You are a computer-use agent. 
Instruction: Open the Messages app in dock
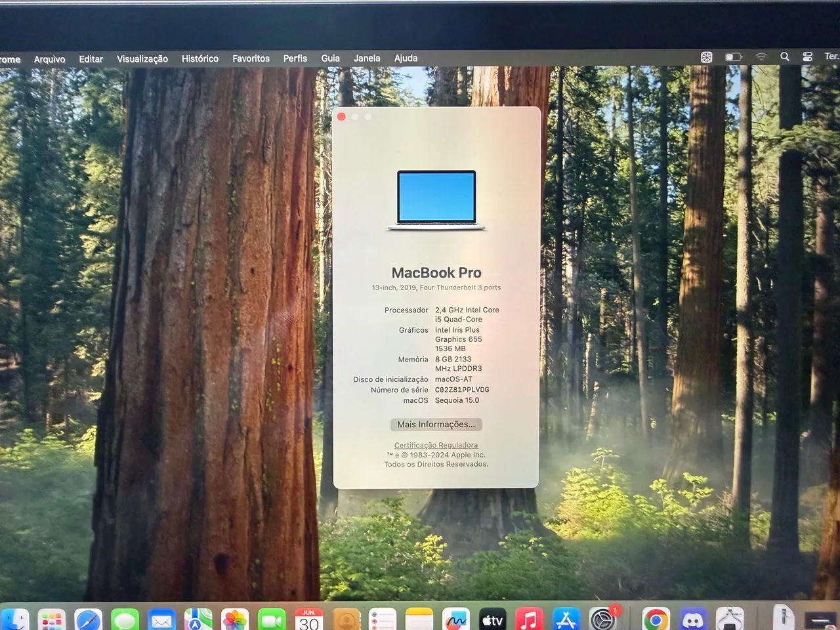point(125,619)
